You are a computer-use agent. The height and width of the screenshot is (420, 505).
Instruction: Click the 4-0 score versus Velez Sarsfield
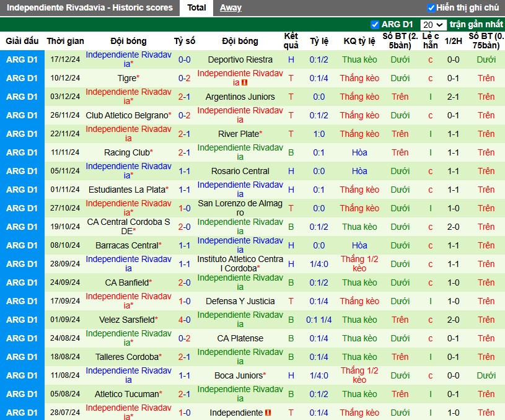184,320
